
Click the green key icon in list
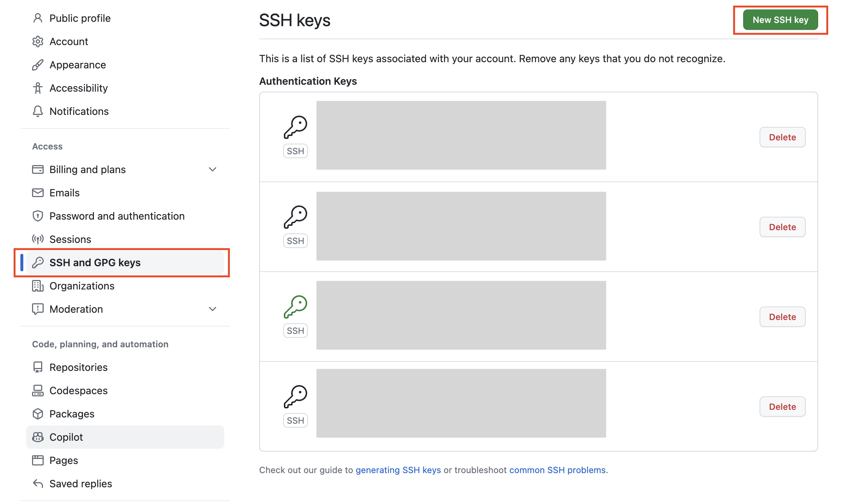coord(295,307)
